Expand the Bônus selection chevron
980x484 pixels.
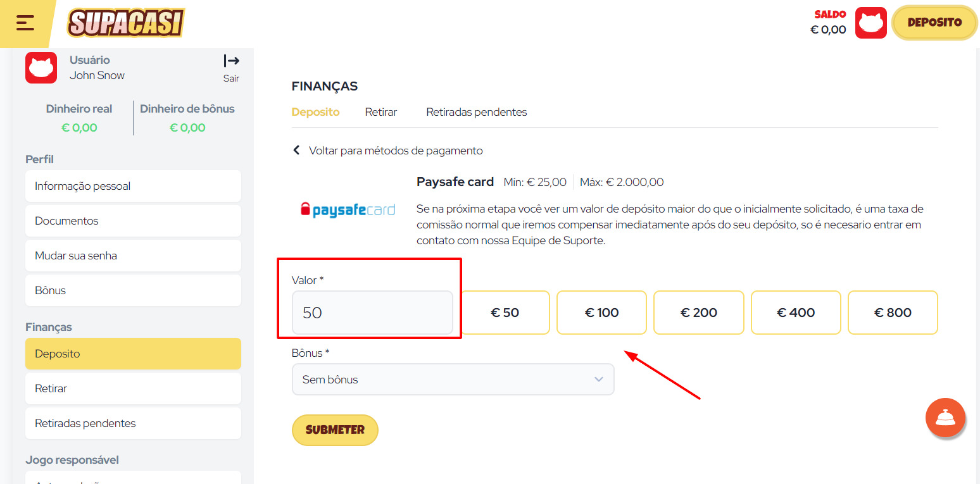point(598,379)
